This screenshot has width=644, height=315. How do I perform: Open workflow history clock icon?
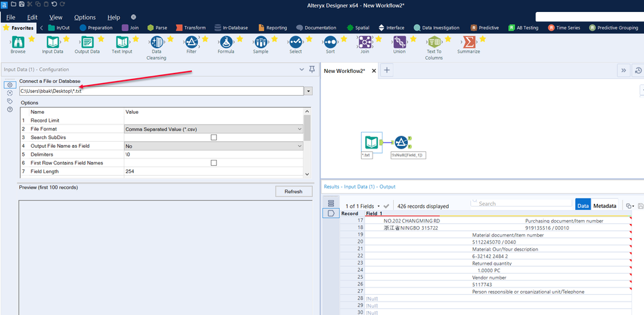[638, 71]
